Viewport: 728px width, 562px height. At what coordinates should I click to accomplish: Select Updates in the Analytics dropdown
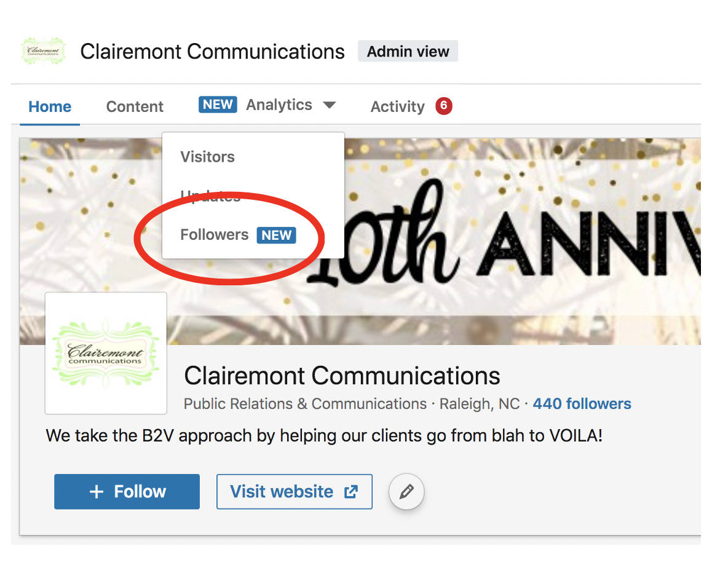(x=210, y=196)
